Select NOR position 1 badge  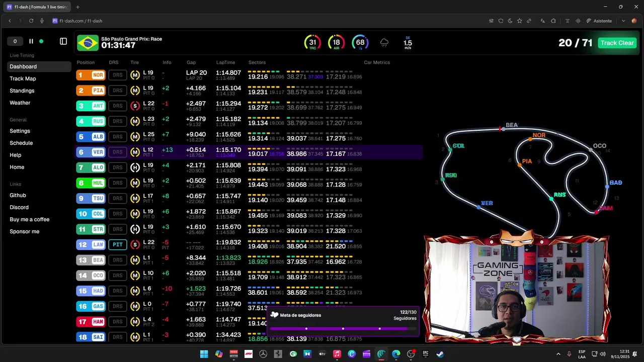91,75
